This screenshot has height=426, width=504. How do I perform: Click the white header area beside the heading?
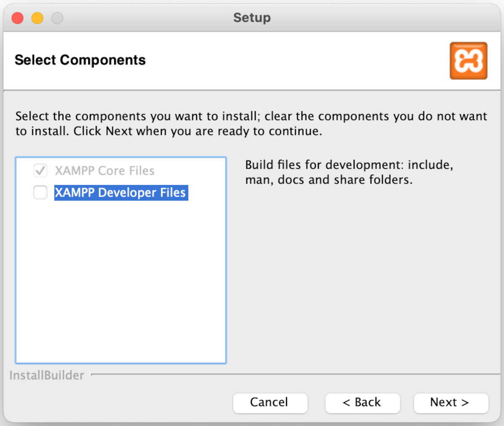click(294, 61)
